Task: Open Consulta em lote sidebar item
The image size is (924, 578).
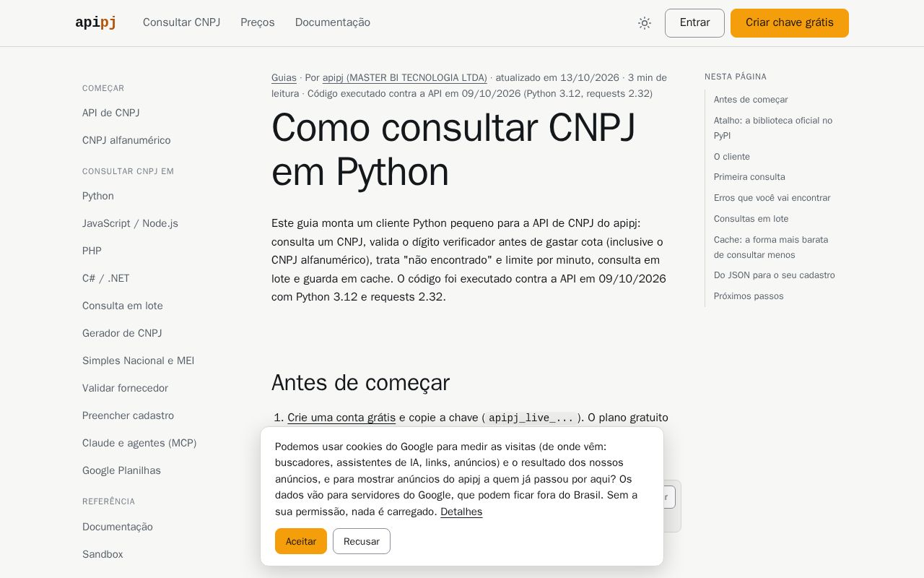Action: coord(123,306)
